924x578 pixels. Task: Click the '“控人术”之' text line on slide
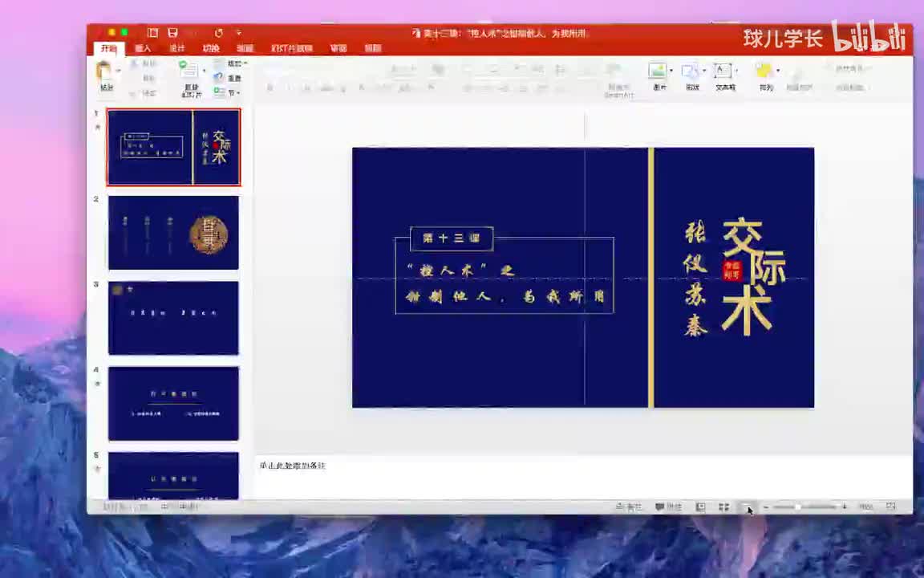click(461, 270)
